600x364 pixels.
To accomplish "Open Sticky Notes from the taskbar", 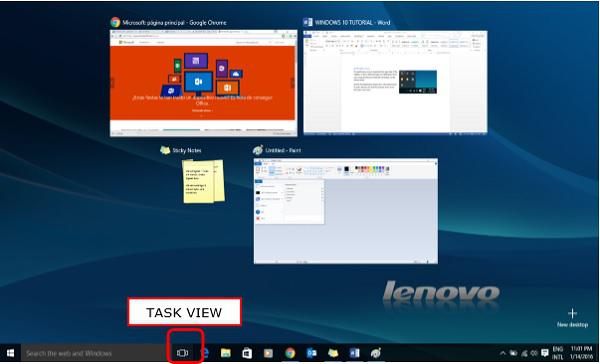I will pos(333,353).
